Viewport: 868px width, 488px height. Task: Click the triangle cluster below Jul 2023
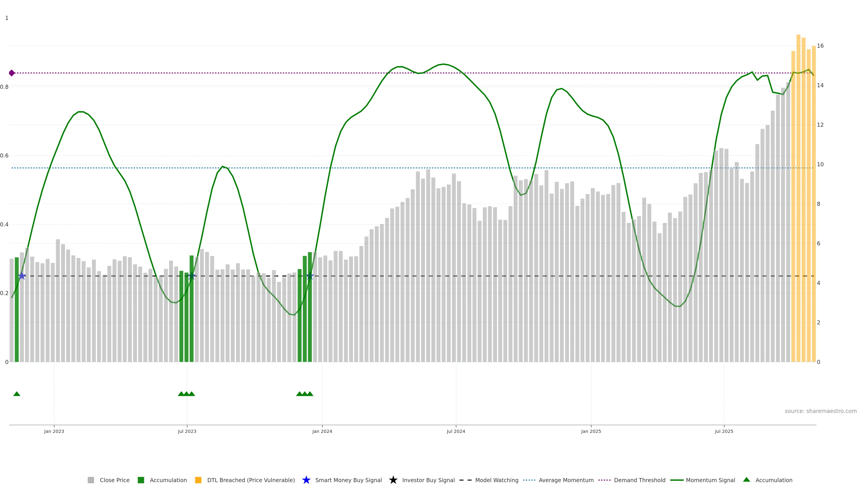[186, 394]
